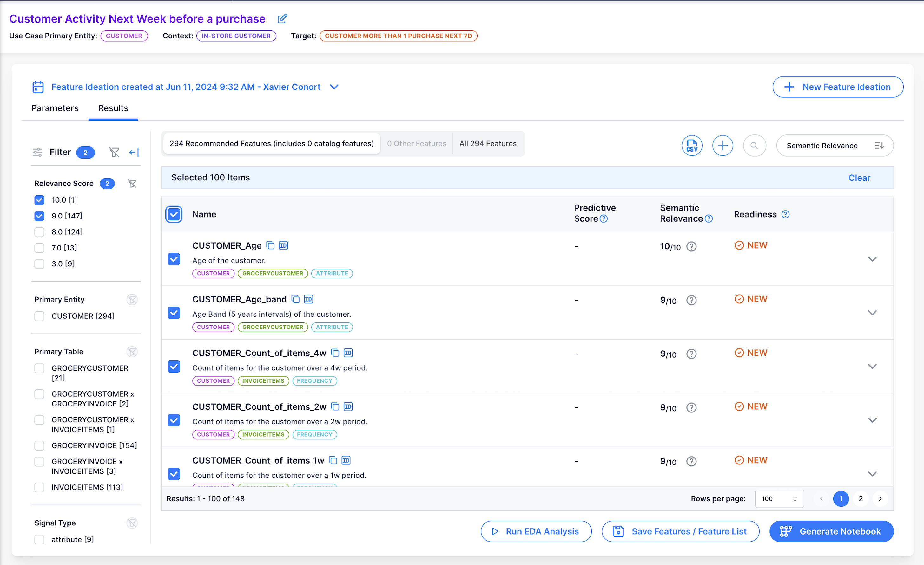Check the INVOICEITEMS [113] table filter
The image size is (924, 565).
(x=39, y=487)
